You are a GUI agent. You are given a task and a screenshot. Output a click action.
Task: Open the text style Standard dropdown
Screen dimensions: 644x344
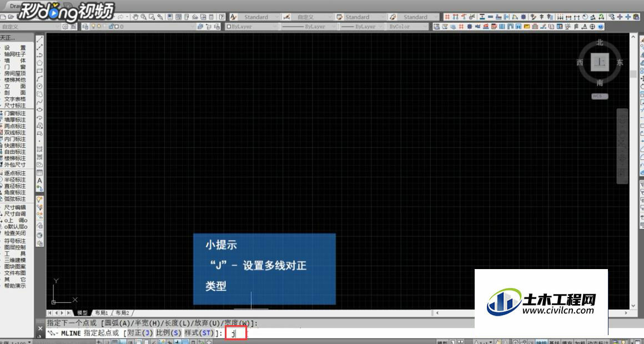tap(260, 17)
